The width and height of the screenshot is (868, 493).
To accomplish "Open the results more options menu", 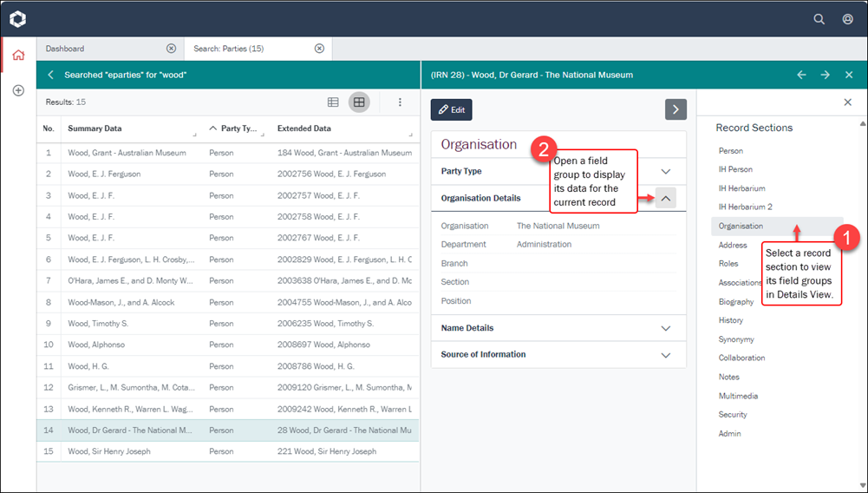I will point(400,102).
